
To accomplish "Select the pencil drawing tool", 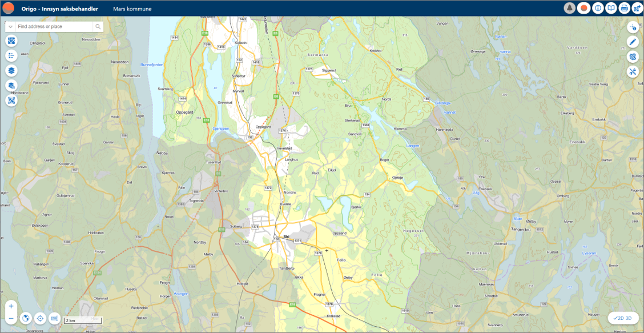I will [x=633, y=42].
